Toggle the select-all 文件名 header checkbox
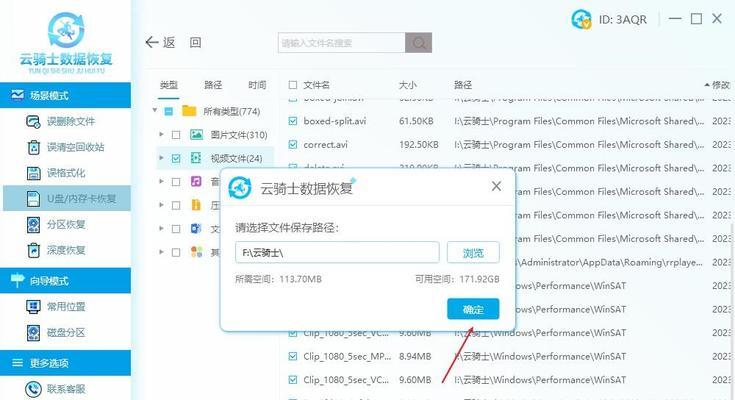The height and width of the screenshot is (400, 735). (293, 85)
